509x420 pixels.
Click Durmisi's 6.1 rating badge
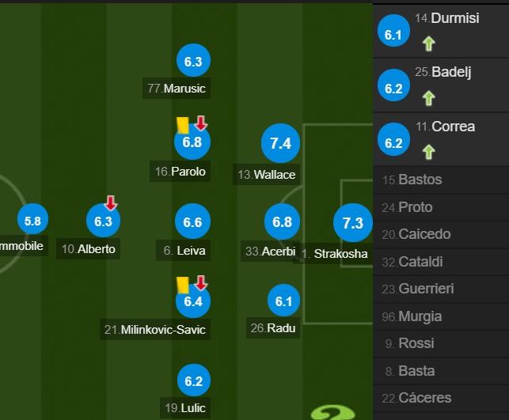(x=393, y=31)
